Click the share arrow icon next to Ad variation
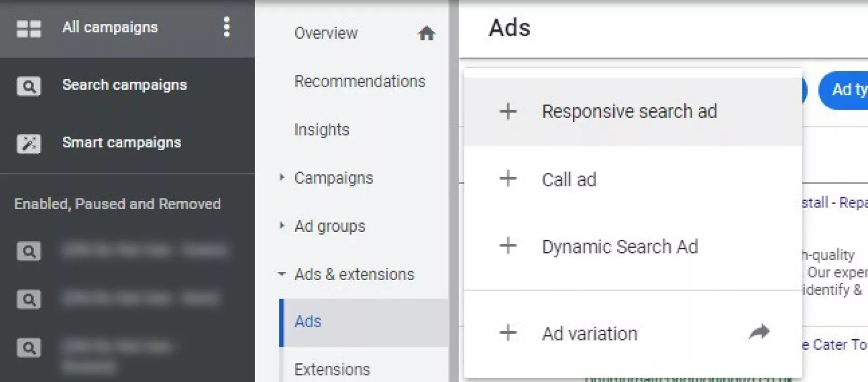The height and width of the screenshot is (382, 868). click(x=759, y=332)
